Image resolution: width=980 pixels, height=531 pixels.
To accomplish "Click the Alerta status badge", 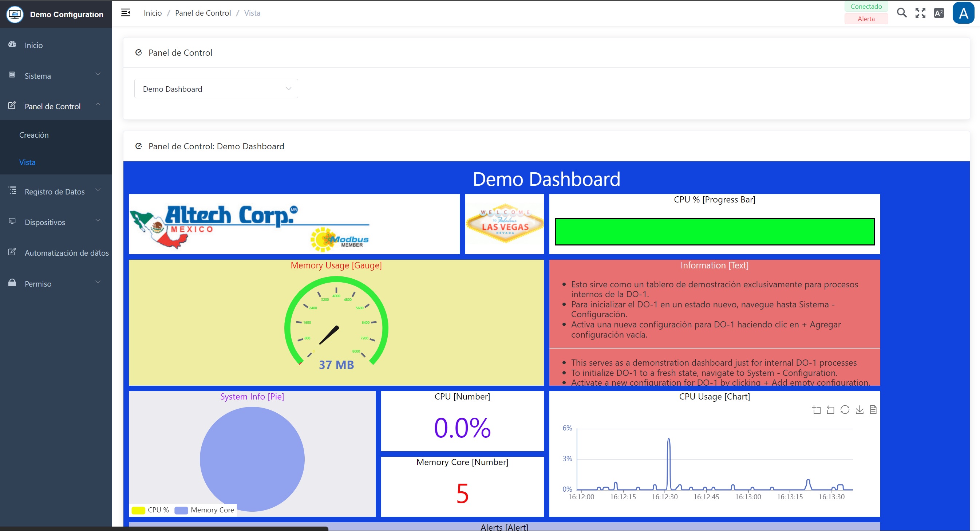I will (x=866, y=19).
